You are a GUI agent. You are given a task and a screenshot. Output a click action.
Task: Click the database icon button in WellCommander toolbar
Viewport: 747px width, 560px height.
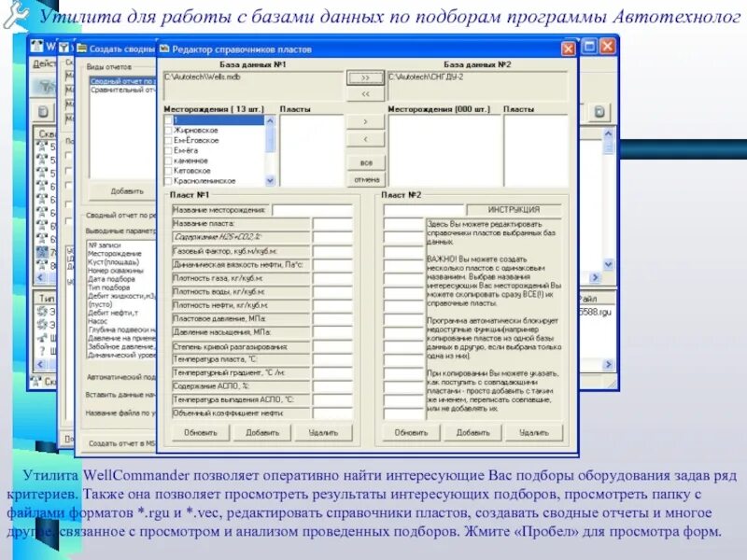pyautogui.click(x=43, y=112)
